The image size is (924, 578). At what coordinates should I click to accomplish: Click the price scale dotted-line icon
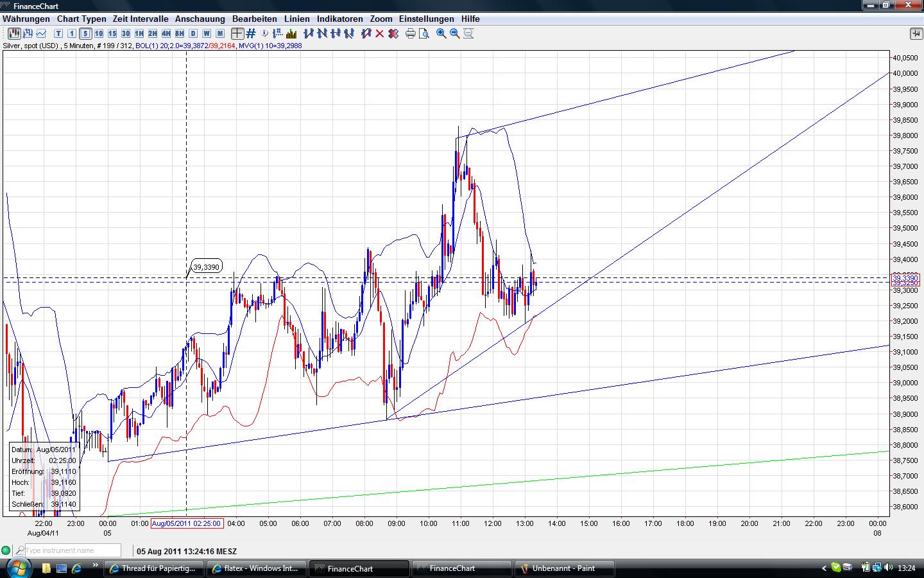point(278,33)
